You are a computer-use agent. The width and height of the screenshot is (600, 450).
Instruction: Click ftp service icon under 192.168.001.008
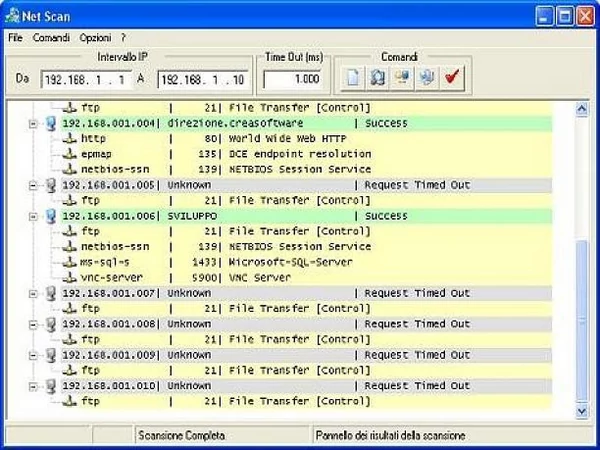point(70,339)
